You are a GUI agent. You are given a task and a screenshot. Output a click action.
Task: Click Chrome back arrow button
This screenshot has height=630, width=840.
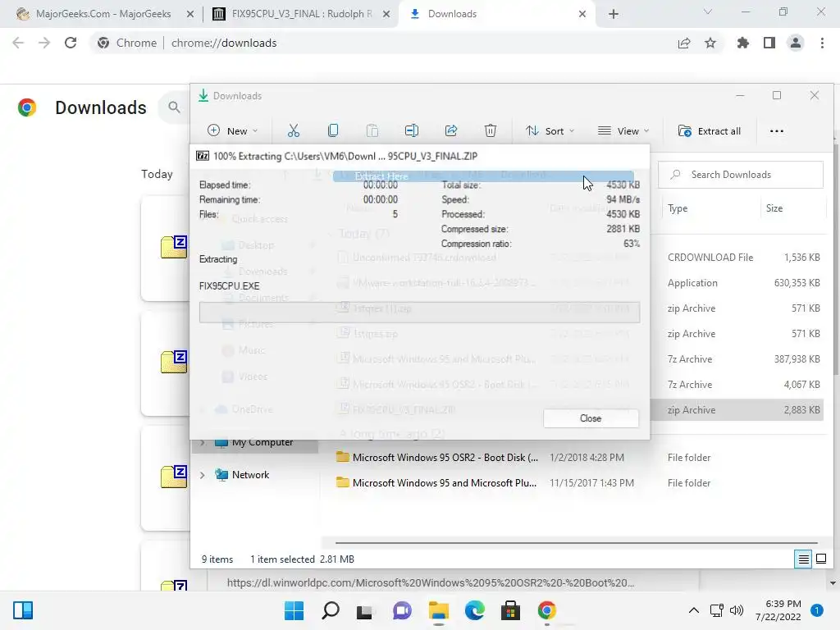[18, 43]
